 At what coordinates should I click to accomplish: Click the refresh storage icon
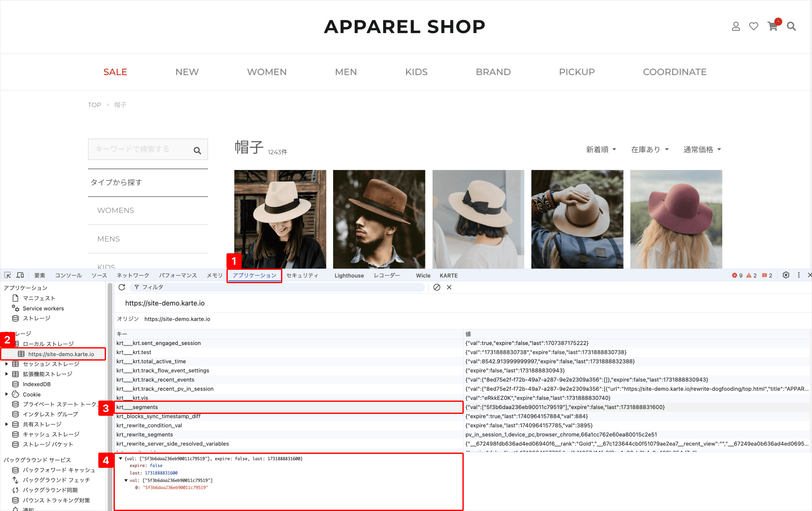tap(122, 287)
